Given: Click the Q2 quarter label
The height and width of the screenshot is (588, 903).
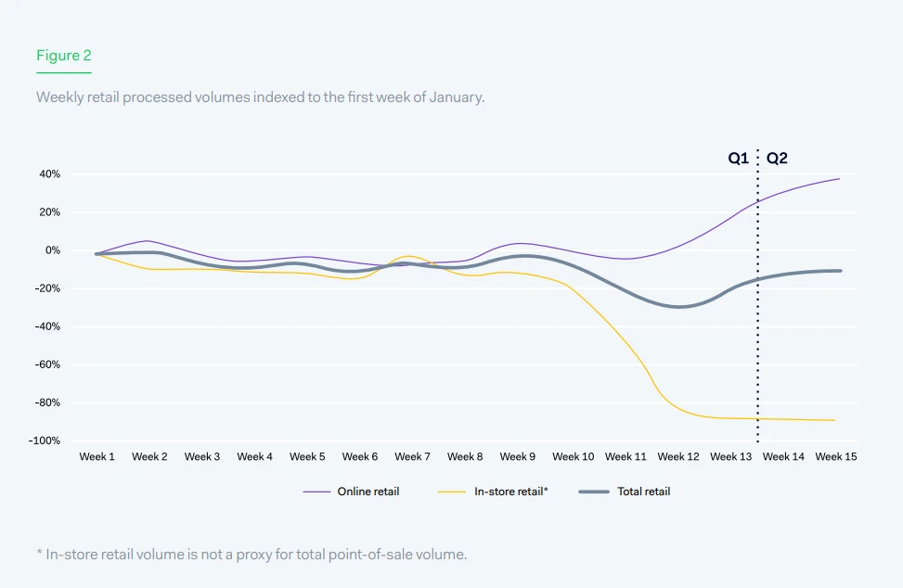Looking at the screenshot, I should pyautogui.click(x=777, y=159).
